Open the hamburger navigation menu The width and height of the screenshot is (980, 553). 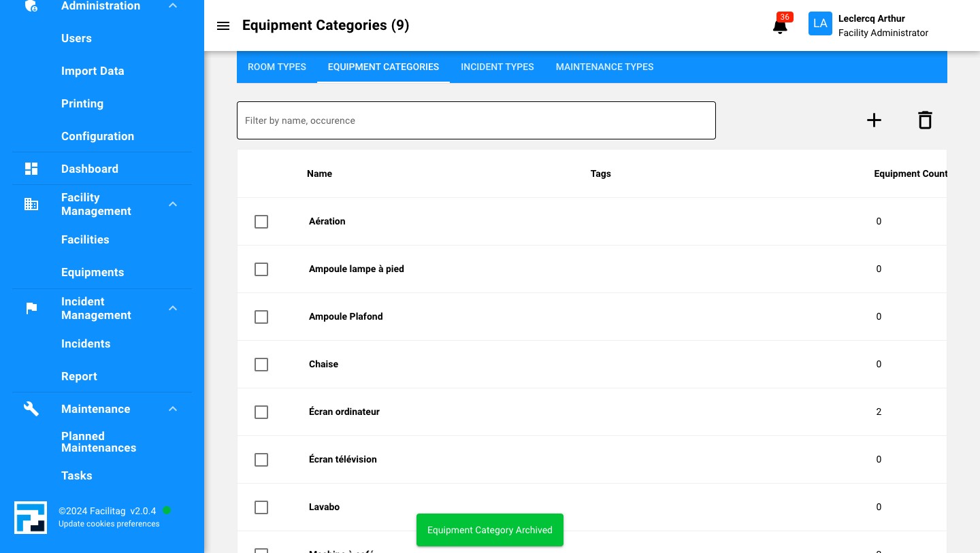click(223, 26)
